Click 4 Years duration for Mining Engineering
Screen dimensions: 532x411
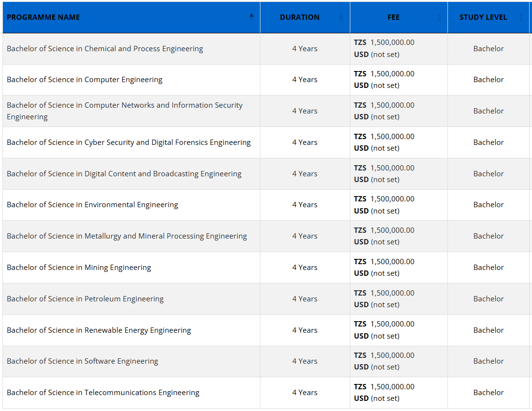[x=305, y=268]
